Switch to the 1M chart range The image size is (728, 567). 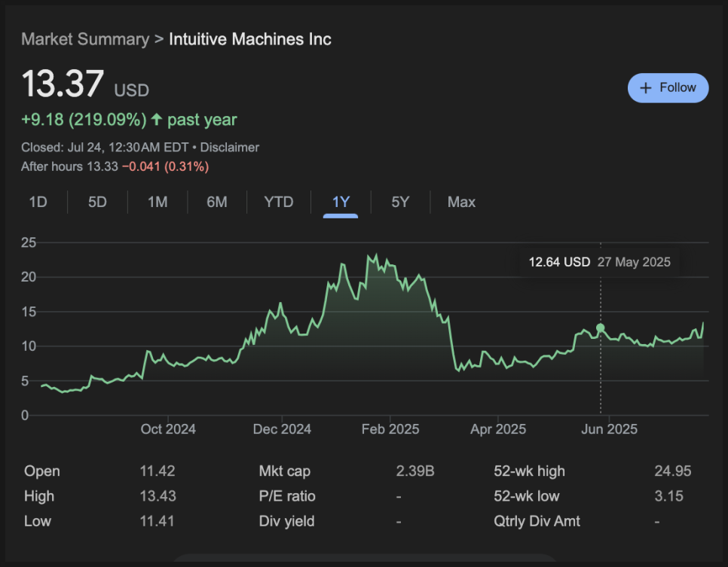(x=158, y=202)
